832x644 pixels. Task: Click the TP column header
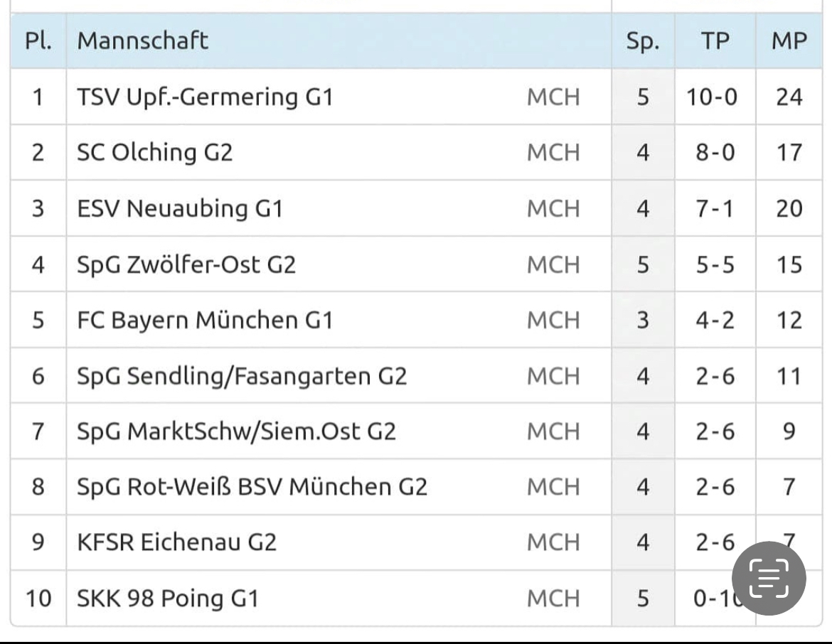(715, 41)
